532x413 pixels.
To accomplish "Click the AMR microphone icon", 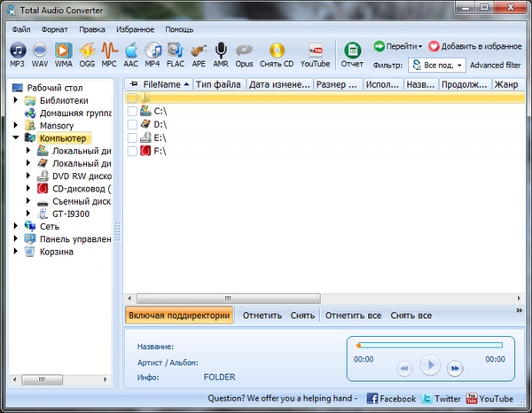I will pos(221,53).
